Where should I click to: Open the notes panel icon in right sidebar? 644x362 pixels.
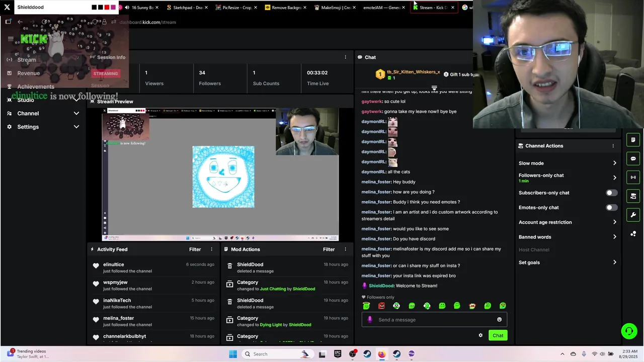click(633, 140)
